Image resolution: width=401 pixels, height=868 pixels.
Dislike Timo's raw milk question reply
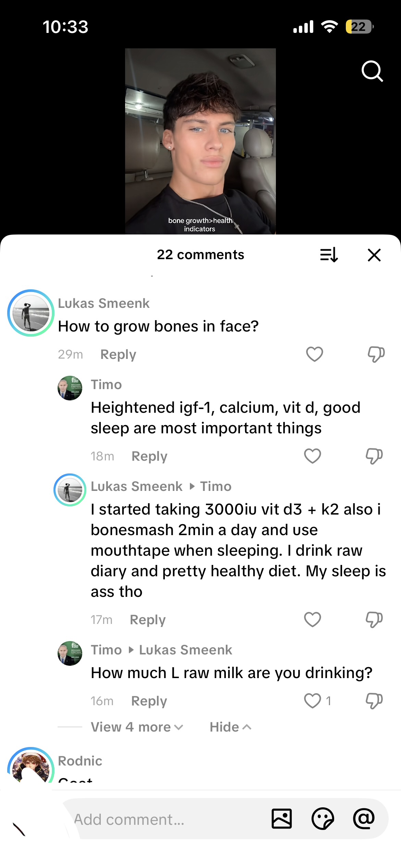pos(374,701)
